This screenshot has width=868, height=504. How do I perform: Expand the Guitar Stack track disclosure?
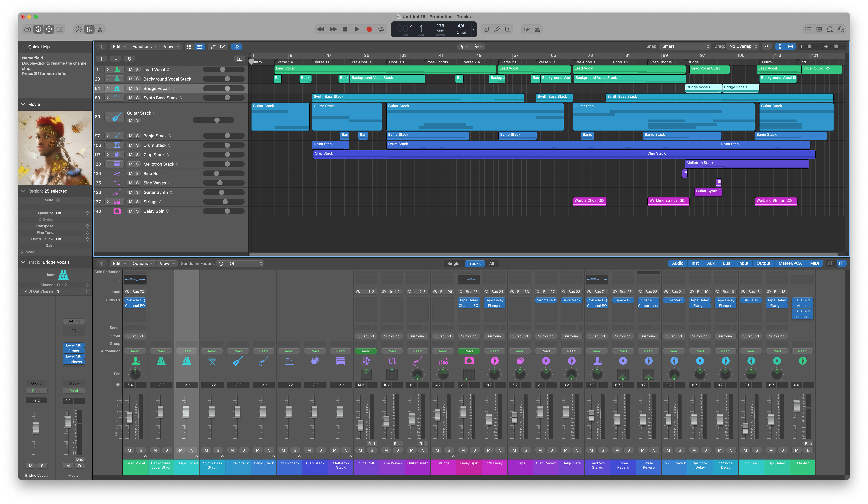tap(108, 117)
